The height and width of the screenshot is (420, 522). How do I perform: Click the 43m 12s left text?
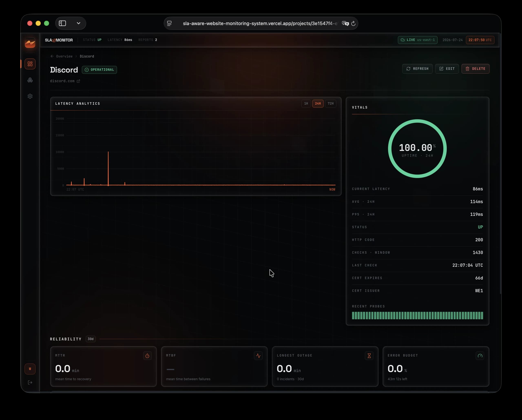pyautogui.click(x=397, y=379)
